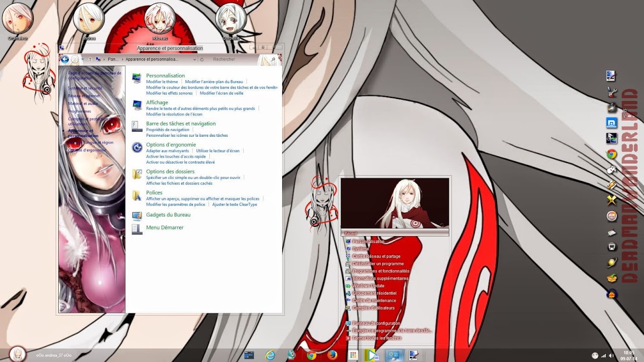Click the Rechercher search field
This screenshot has width=644, height=362.
[x=241, y=59]
